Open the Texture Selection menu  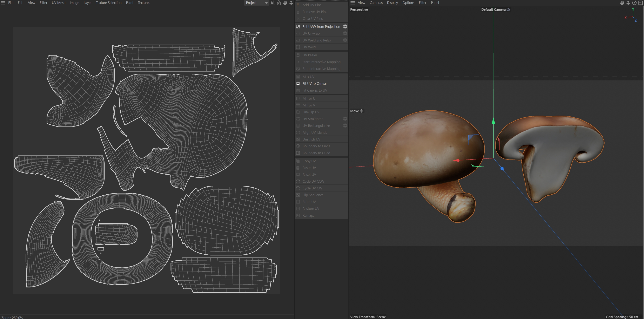[x=108, y=3]
